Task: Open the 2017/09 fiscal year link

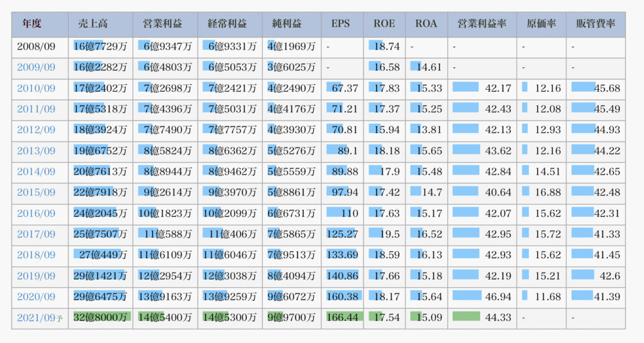Action: pyautogui.click(x=36, y=234)
